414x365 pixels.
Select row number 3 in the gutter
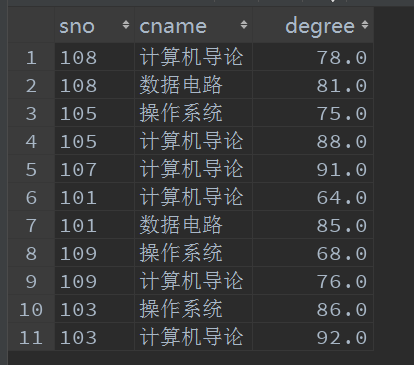pos(31,114)
